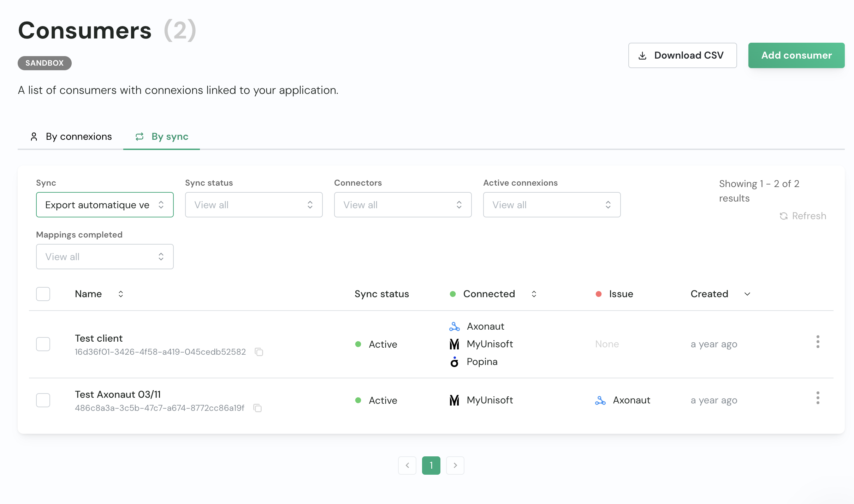Open the Test client row options menu

tap(818, 342)
